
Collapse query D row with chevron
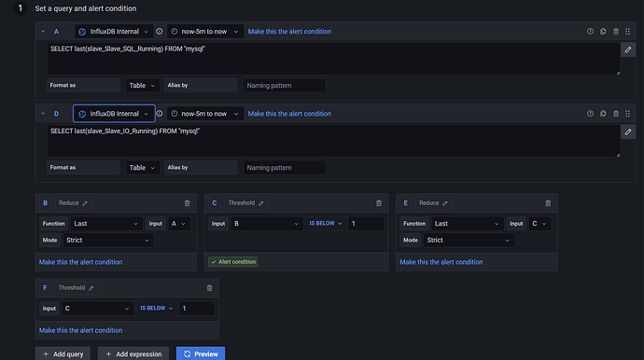tap(43, 114)
